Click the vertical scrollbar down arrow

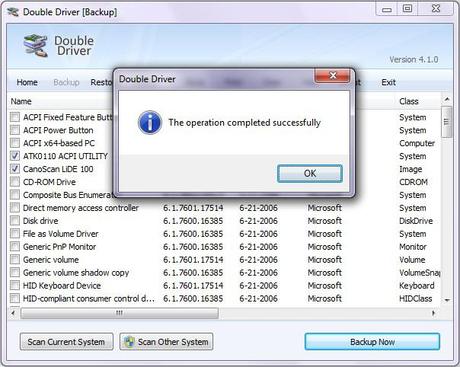click(x=447, y=300)
